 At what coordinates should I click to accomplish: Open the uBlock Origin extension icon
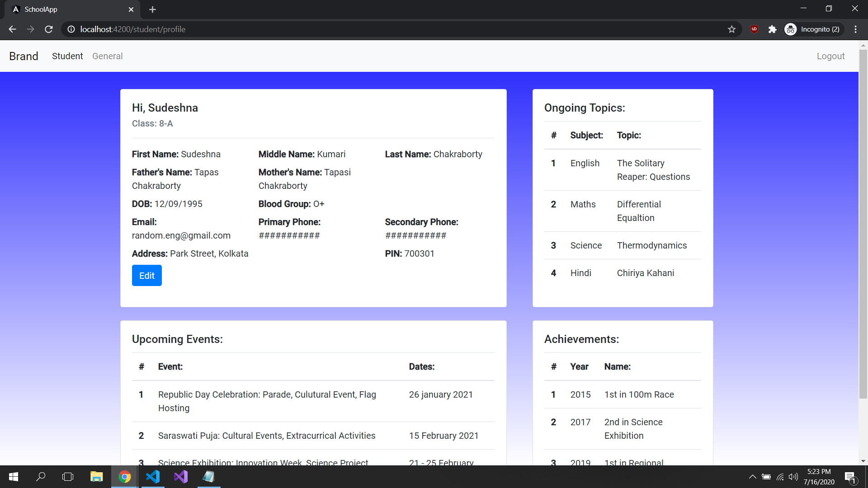click(x=754, y=29)
